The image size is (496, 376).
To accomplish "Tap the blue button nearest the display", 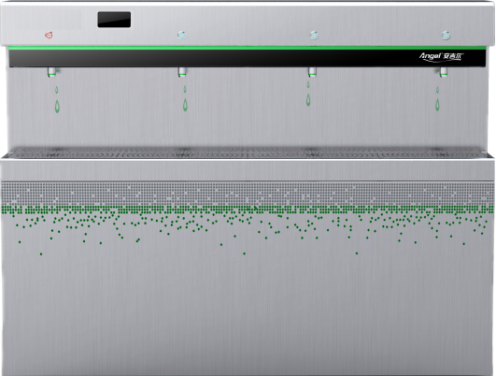I will click(181, 35).
